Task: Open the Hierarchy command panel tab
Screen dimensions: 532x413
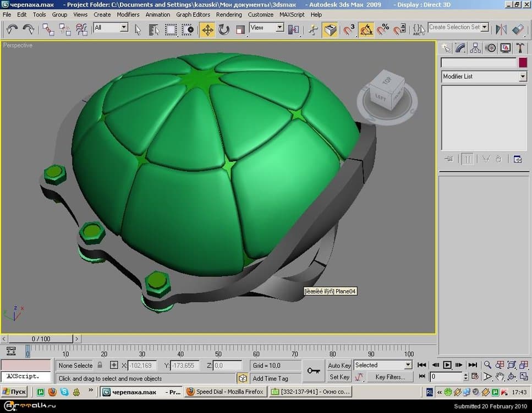Action: click(475, 48)
